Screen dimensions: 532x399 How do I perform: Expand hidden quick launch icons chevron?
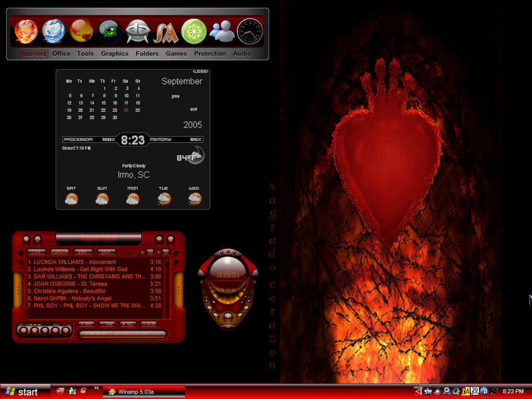click(x=96, y=388)
